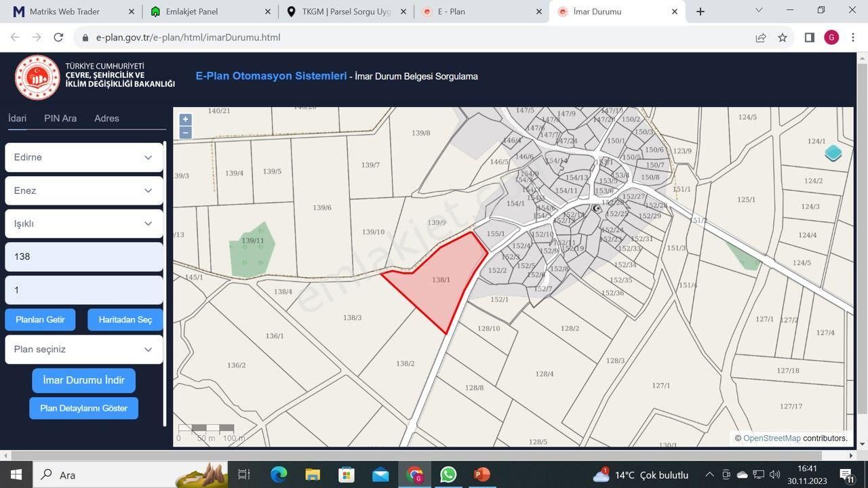The image size is (868, 488).
Task: Click the green area parcel 139/11
Action: click(253, 249)
